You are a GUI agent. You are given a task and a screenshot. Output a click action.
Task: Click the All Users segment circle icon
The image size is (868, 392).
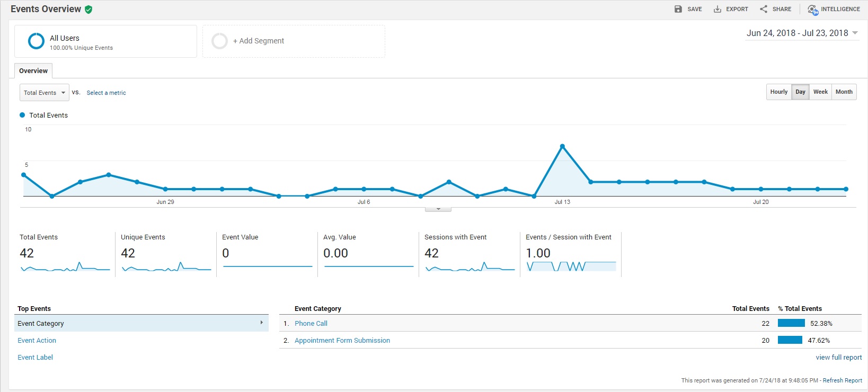pyautogui.click(x=36, y=41)
